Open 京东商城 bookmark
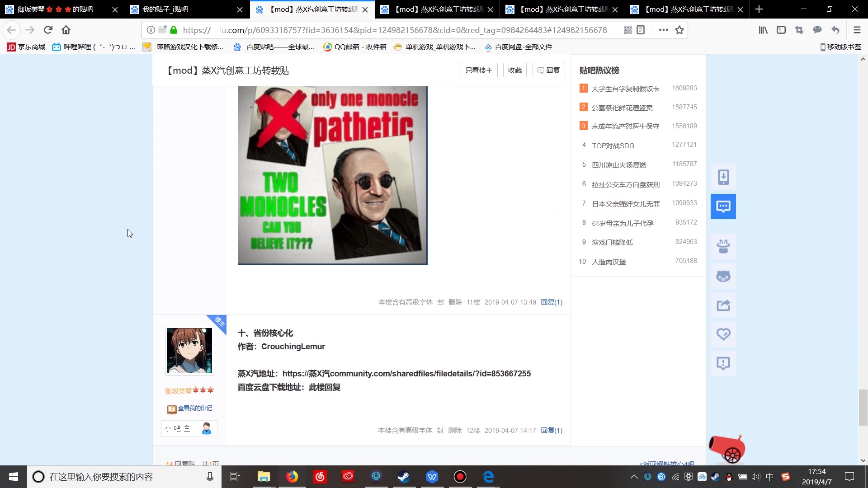The image size is (868, 488). (x=26, y=47)
